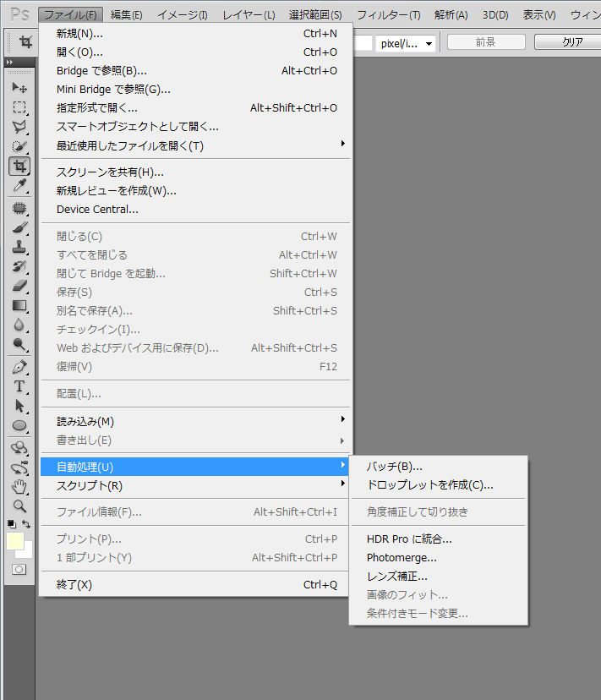Viewport: 601px width, 700px height.
Task: Choose Device Central...
Action: (x=195, y=209)
